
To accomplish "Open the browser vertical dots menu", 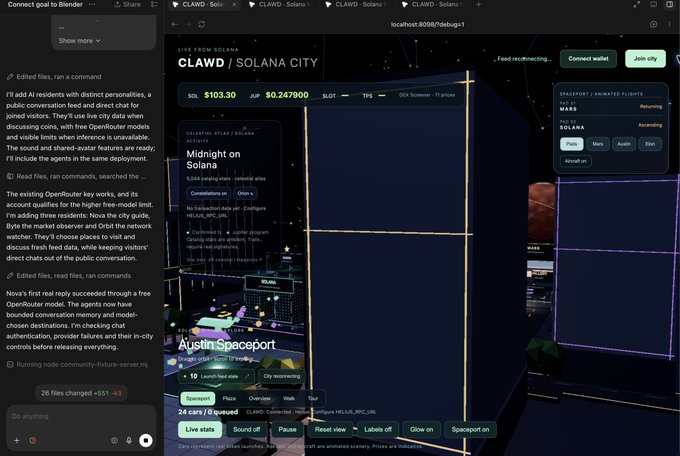I will (669, 24).
